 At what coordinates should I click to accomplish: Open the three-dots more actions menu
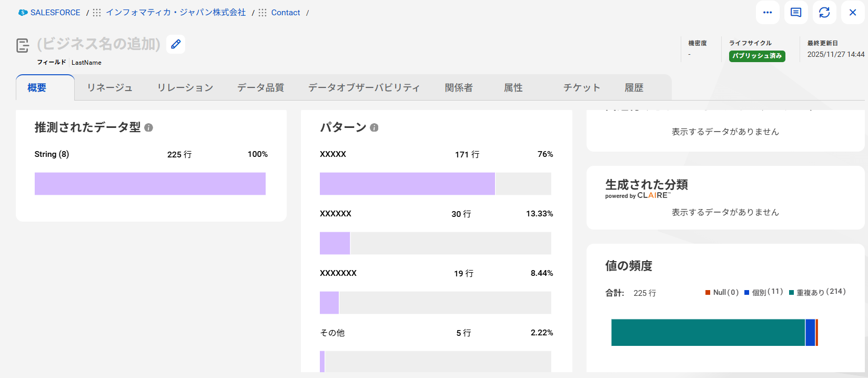(768, 13)
